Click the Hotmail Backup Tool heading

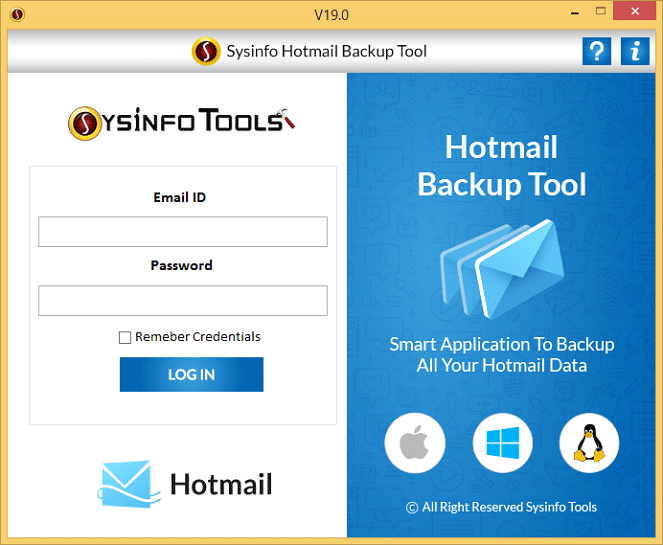502,166
